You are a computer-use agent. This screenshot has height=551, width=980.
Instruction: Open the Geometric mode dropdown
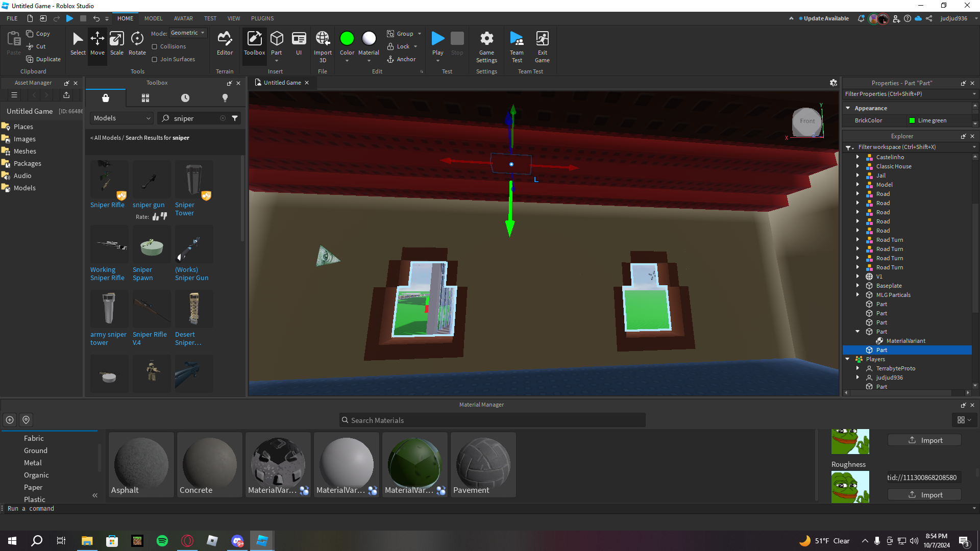(188, 33)
